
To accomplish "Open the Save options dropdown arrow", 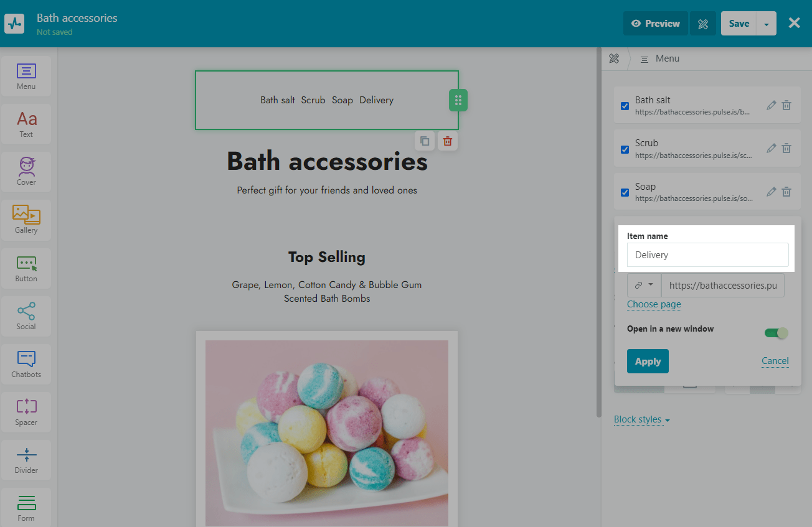I will pos(767,24).
